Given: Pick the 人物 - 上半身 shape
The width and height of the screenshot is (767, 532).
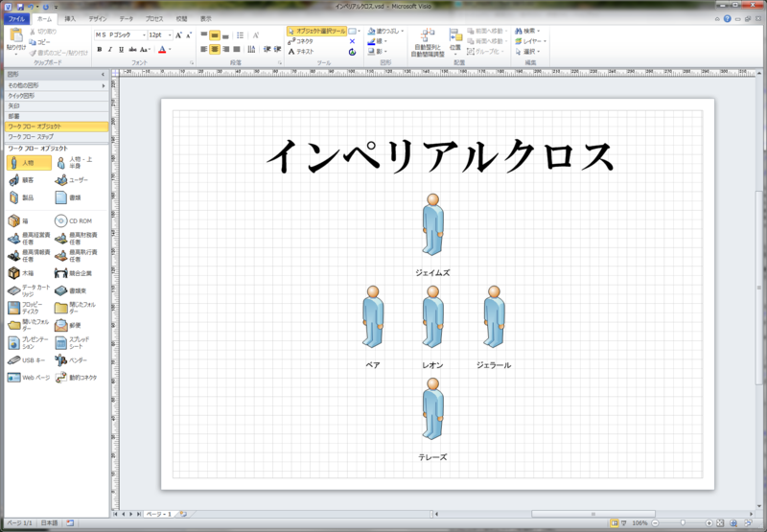Looking at the screenshot, I should point(77,163).
